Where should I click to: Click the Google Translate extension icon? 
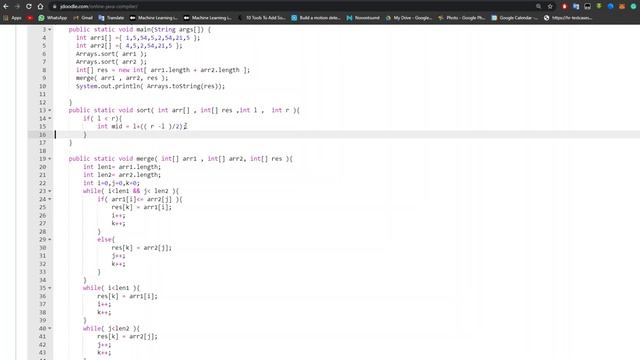point(576,7)
